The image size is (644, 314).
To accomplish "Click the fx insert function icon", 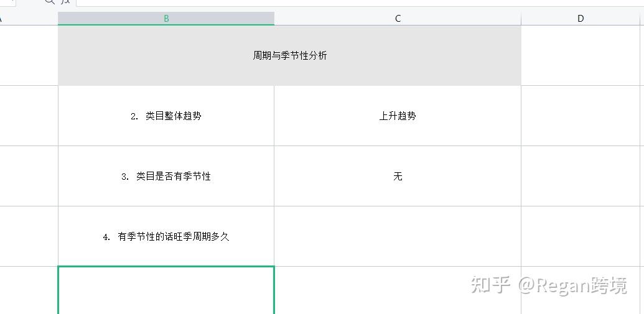I will pos(65,2).
